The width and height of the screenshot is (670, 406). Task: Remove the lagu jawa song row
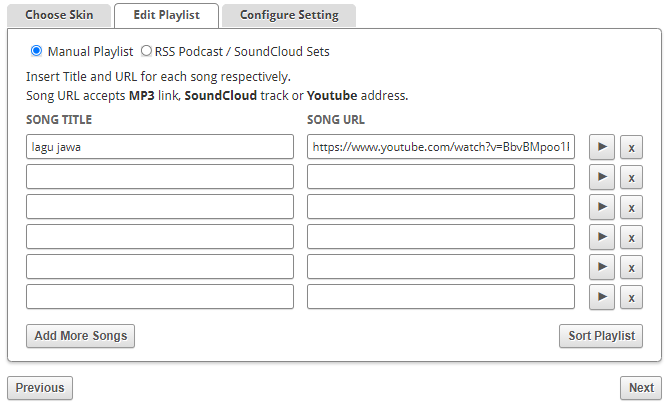(x=631, y=147)
